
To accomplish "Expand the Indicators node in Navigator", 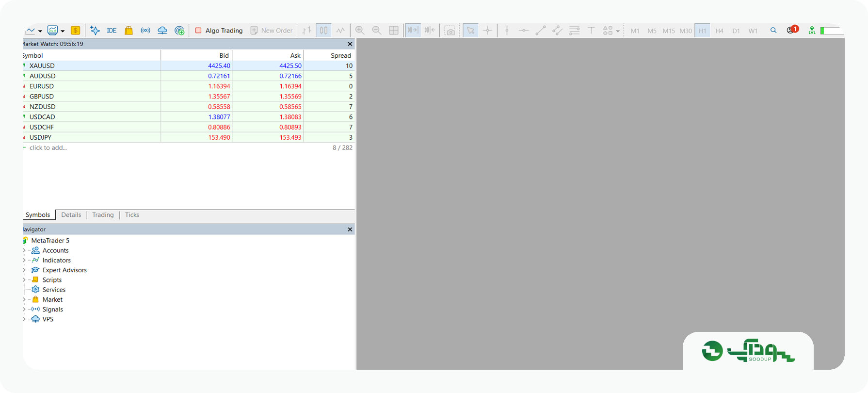I will [x=24, y=260].
